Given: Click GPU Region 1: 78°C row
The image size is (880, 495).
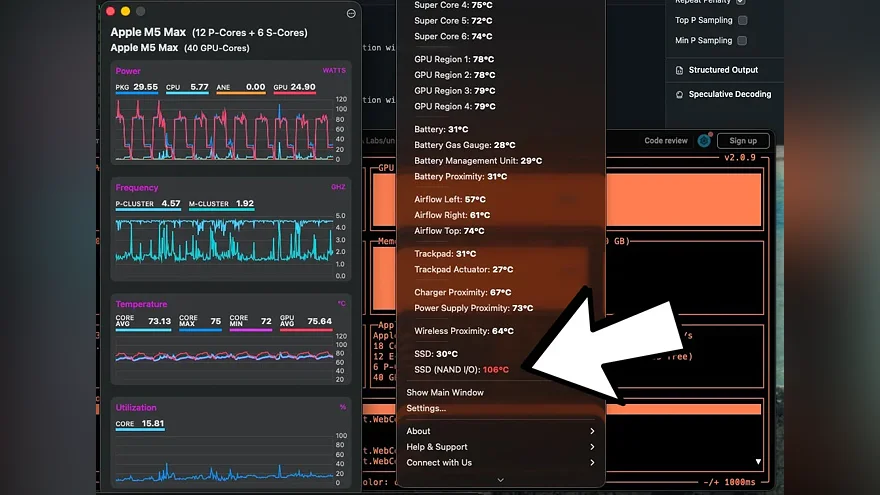Looking at the screenshot, I should (x=455, y=58).
